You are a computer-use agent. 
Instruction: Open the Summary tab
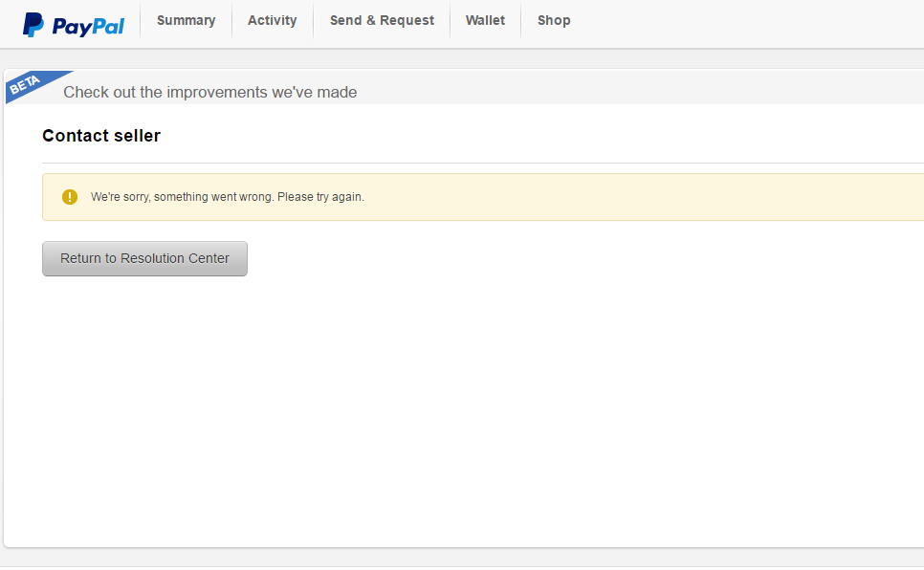point(186,20)
